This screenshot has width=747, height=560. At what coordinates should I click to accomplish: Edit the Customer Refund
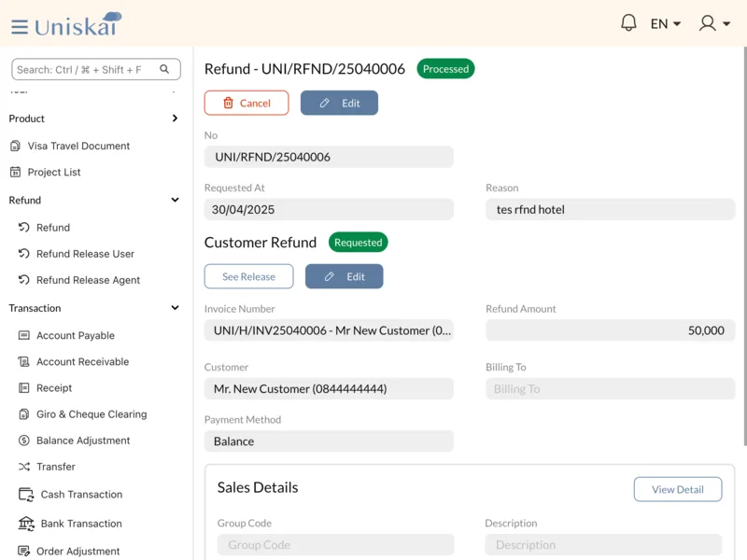coord(344,276)
